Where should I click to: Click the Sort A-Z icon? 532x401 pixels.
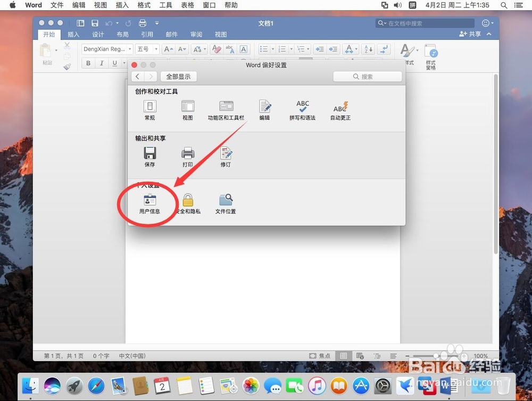[x=369, y=49]
